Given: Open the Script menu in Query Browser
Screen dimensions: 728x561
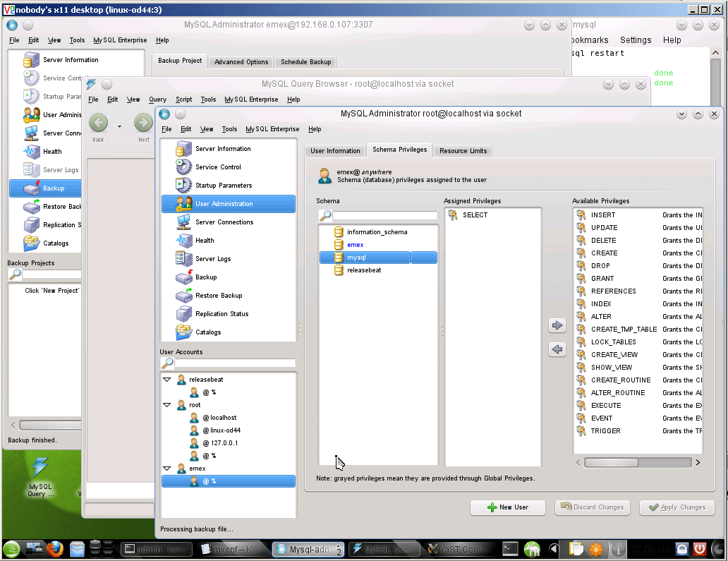Looking at the screenshot, I should pos(184,99).
